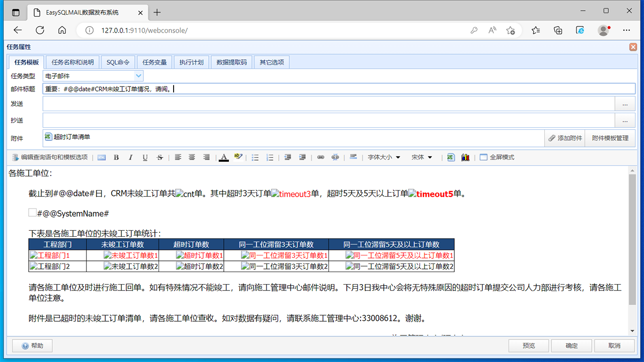Image resolution: width=644 pixels, height=362 pixels.
Task: Enable 全屏模式 checkbox
Action: (x=483, y=157)
